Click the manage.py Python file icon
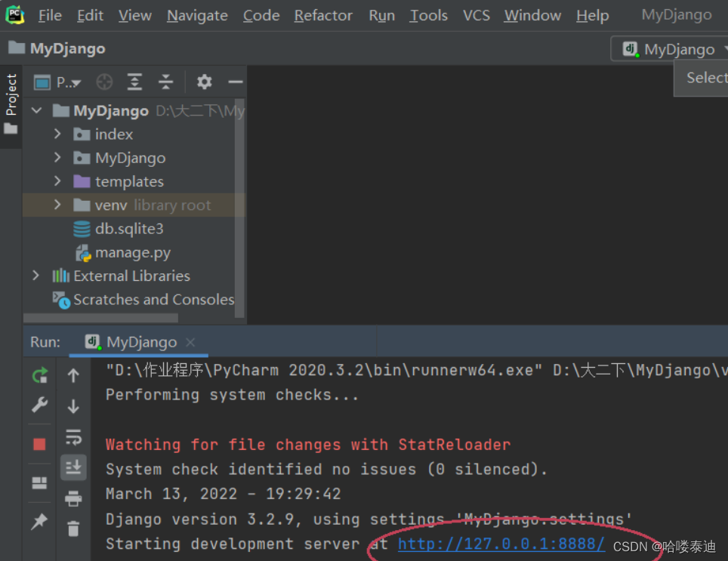Image resolution: width=728 pixels, height=561 pixels. click(83, 253)
